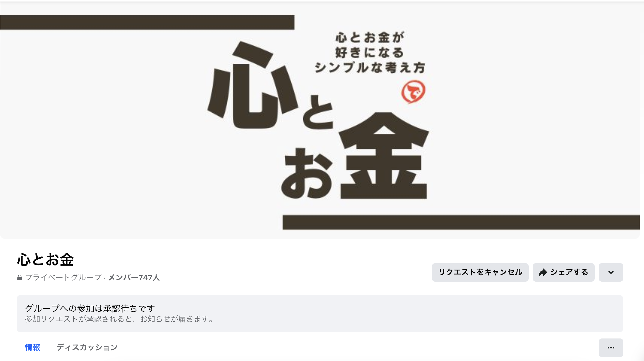Click the dark bar at cover bottom
Image resolution: width=644 pixels, height=361 pixels.
pos(461,222)
